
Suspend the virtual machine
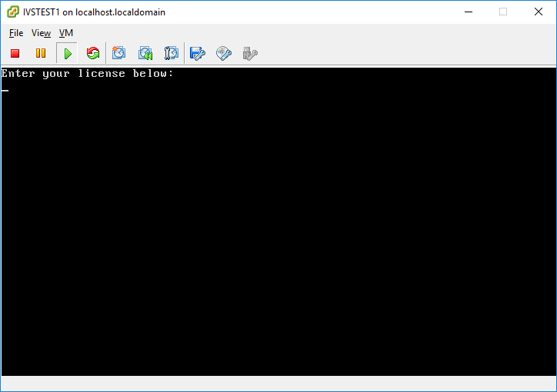[x=41, y=54]
